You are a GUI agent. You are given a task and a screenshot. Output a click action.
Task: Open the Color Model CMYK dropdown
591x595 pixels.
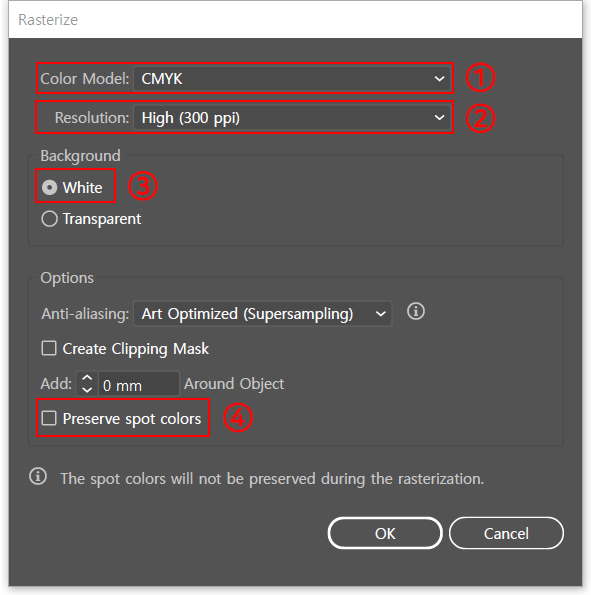point(292,79)
